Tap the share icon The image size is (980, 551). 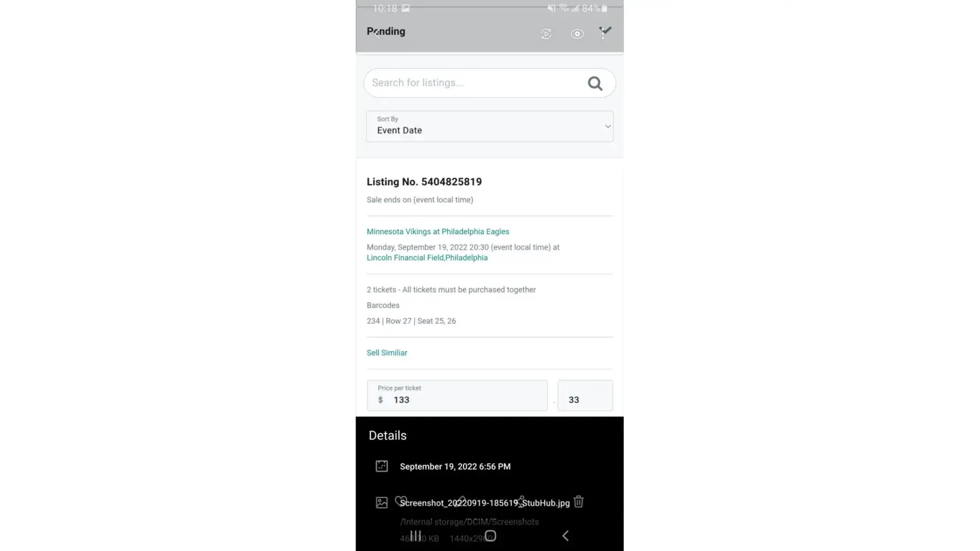[520, 501]
